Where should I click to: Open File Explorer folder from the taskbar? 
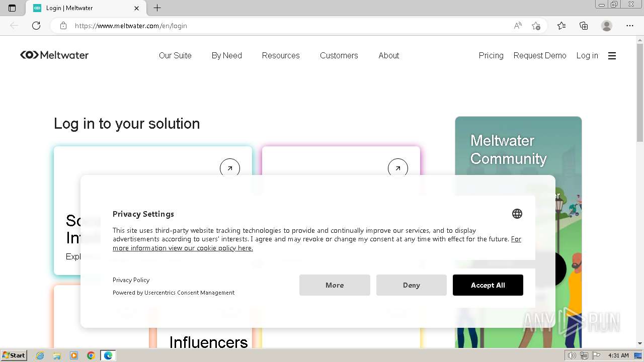(x=57, y=355)
